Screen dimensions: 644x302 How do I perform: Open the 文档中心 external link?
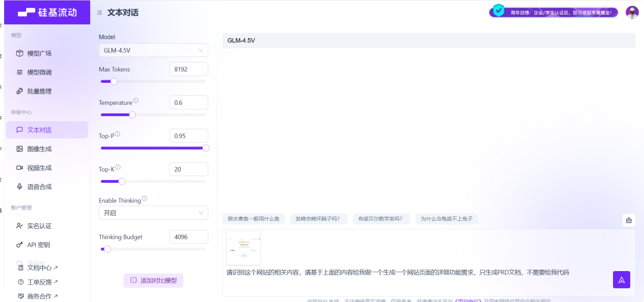pyautogui.click(x=43, y=268)
